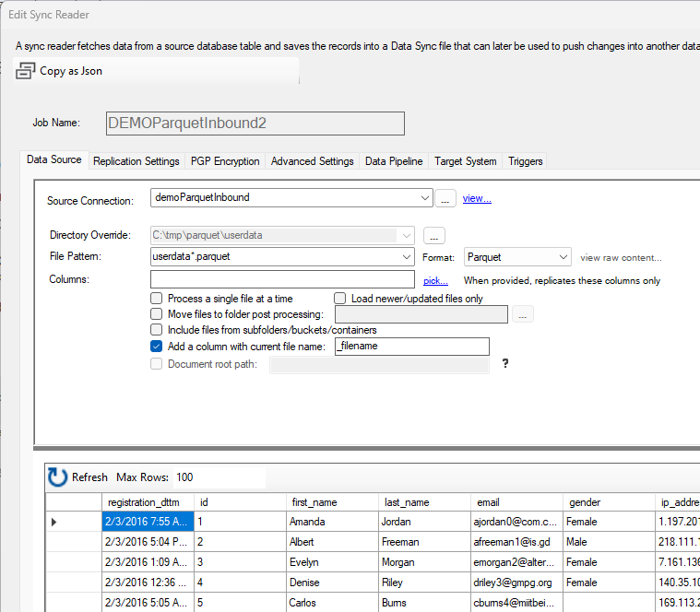Click ellipsis button beside Directory Override

pos(435,236)
